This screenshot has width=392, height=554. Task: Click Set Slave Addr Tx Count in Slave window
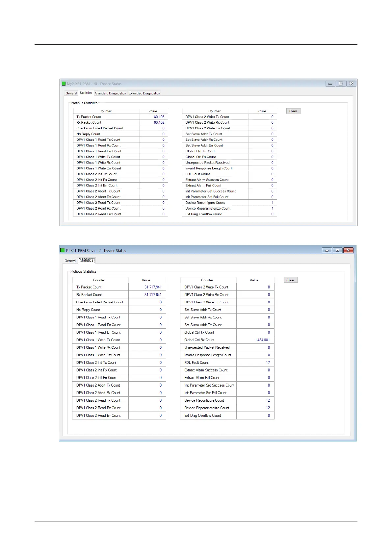[x=203, y=310]
